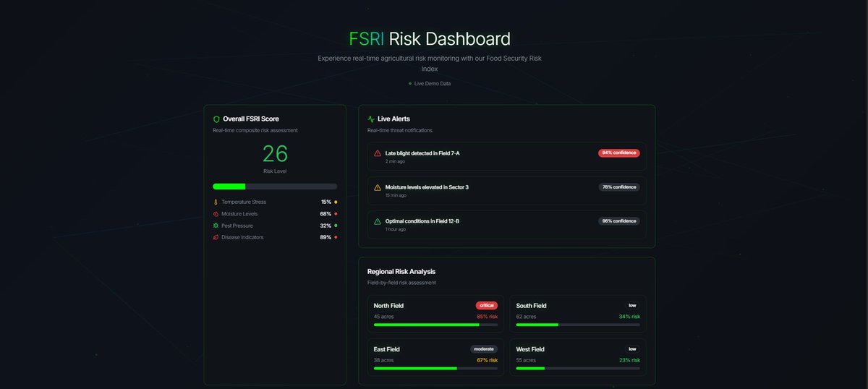Click green triangle icon on optimal conditions alert
Screen dimensions: 868x389
click(378, 221)
